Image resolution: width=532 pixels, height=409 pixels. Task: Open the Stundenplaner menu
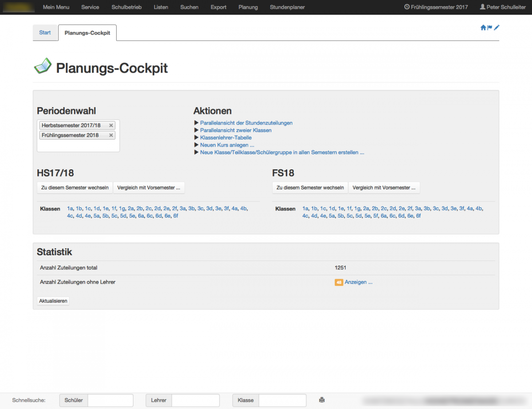287,7
